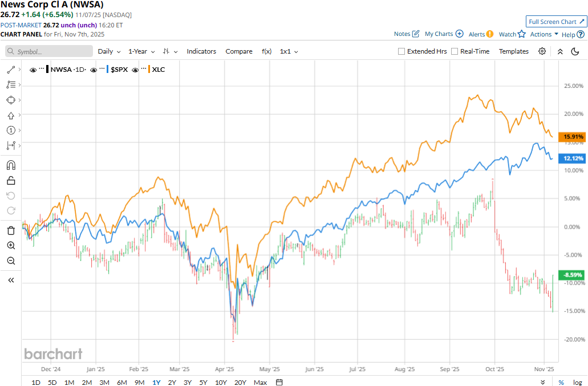The height and width of the screenshot is (386, 588).
Task: Add to My Charts plus icon
Action: [x=459, y=34]
